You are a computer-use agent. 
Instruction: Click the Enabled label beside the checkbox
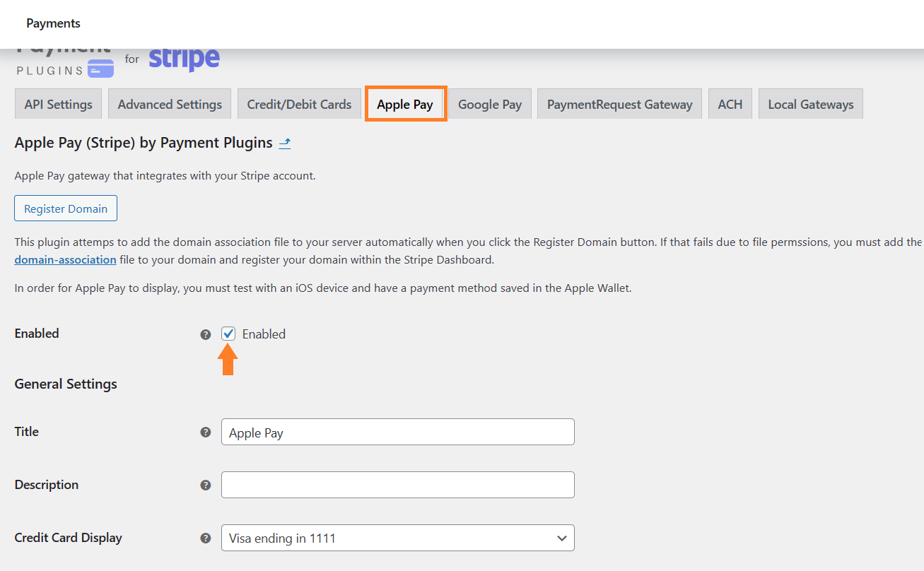click(x=264, y=334)
